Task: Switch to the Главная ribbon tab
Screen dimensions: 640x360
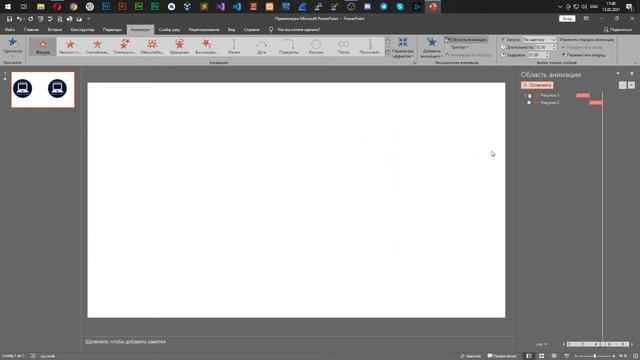Action: 31,29
